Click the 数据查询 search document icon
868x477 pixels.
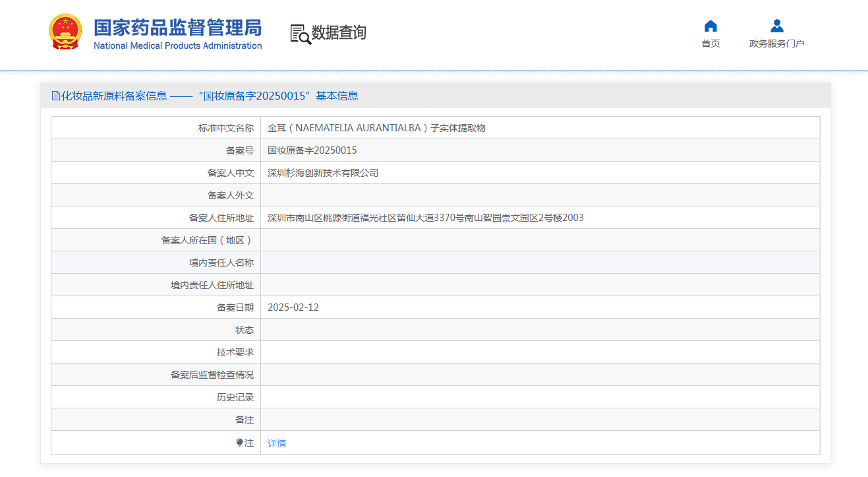(x=301, y=34)
